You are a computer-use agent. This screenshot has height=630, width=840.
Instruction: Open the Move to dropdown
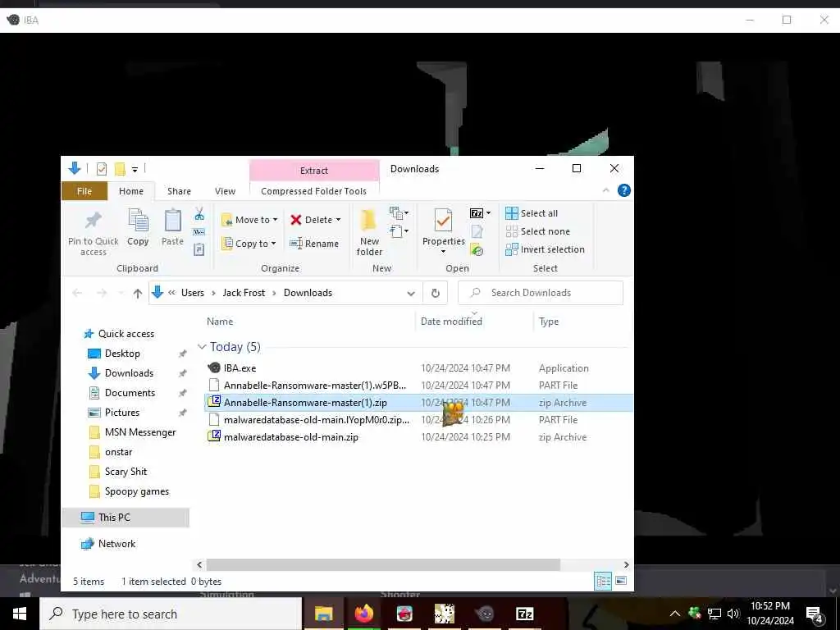click(x=249, y=220)
